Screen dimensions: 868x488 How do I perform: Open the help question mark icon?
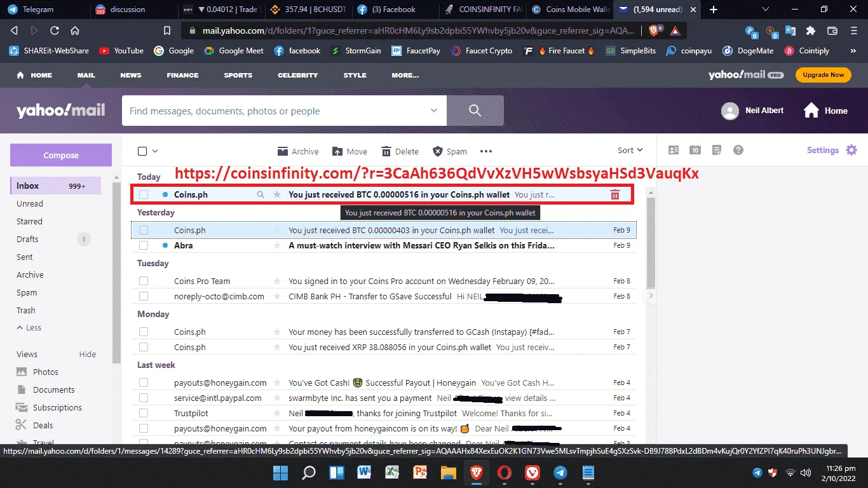click(738, 150)
